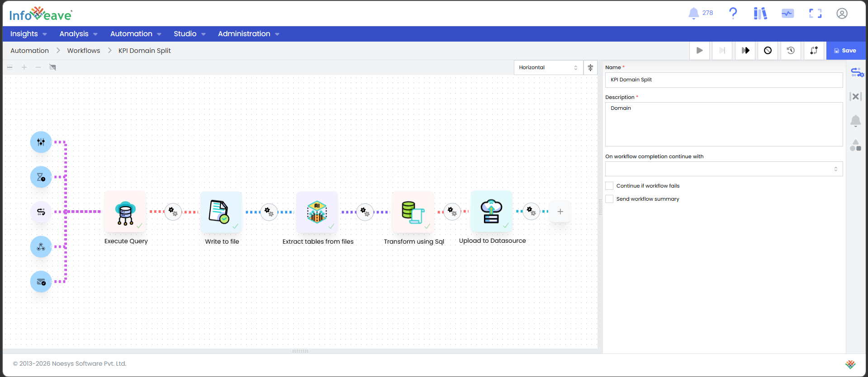Select Upload to Datasource node
The width and height of the screenshot is (868, 377).
click(x=492, y=211)
